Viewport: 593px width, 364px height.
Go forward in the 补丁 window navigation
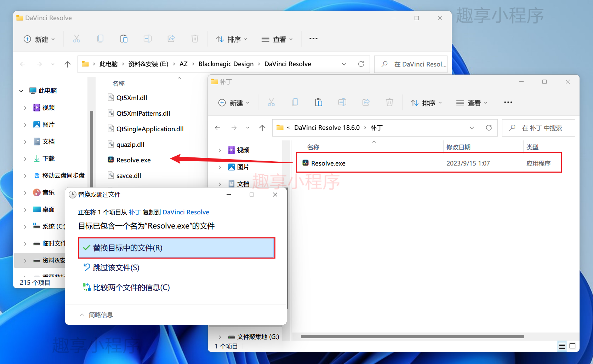click(x=234, y=128)
